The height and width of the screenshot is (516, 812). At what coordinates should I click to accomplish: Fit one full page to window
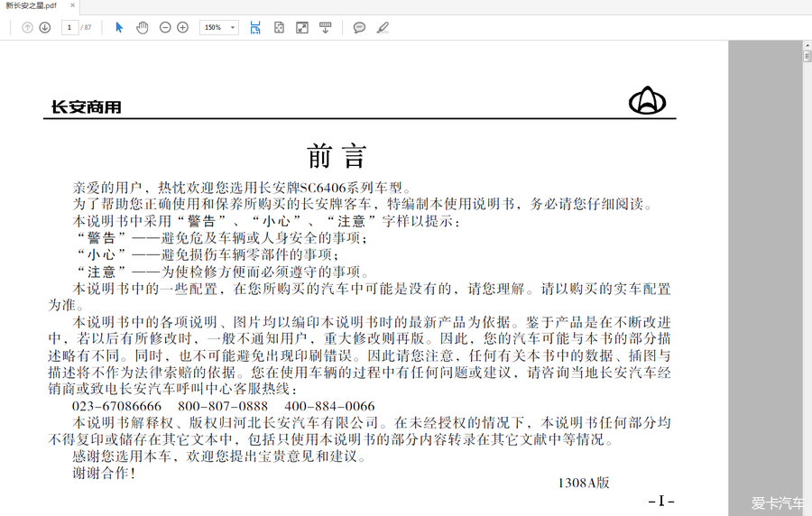pyautogui.click(x=279, y=27)
